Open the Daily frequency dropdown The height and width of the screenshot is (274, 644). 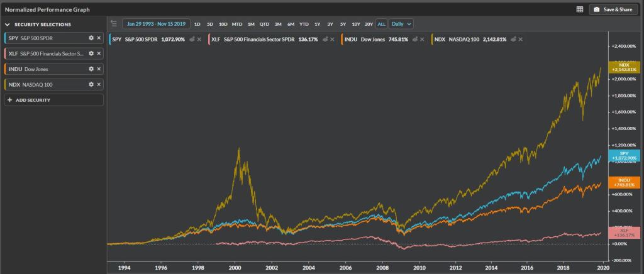(x=401, y=24)
